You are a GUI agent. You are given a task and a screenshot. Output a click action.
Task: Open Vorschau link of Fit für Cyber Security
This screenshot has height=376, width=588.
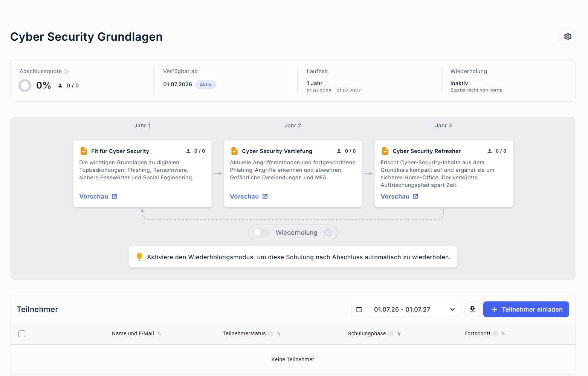click(x=98, y=196)
